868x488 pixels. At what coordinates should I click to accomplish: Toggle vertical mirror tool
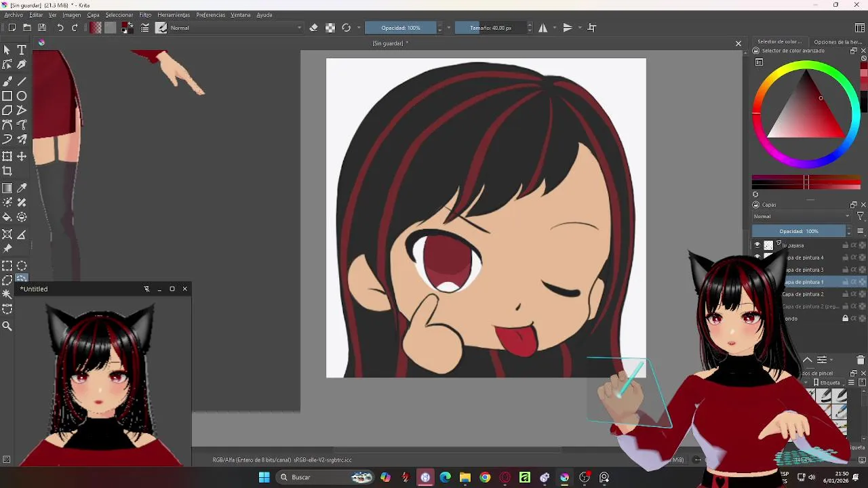point(568,28)
